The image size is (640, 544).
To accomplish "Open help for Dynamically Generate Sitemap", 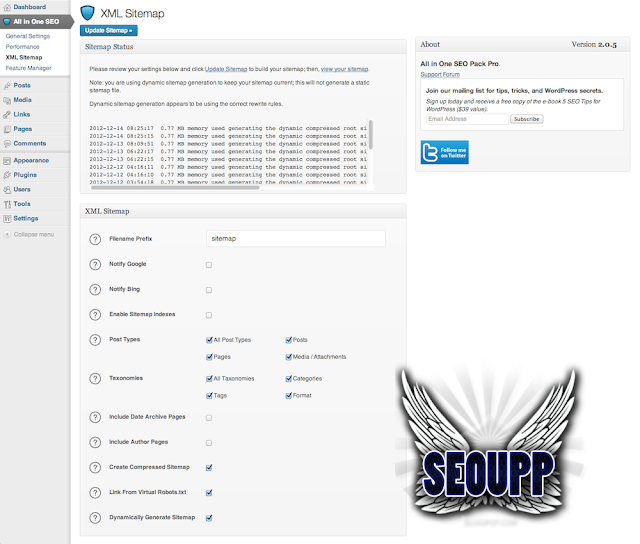I will click(x=95, y=518).
